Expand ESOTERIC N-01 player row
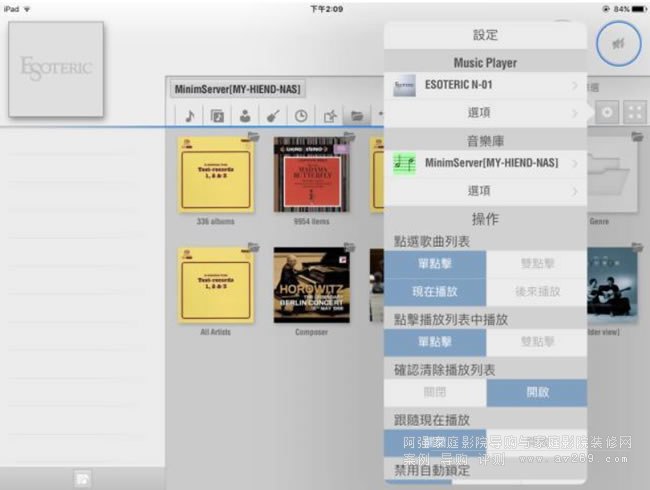The height and width of the screenshot is (490, 650). point(485,86)
